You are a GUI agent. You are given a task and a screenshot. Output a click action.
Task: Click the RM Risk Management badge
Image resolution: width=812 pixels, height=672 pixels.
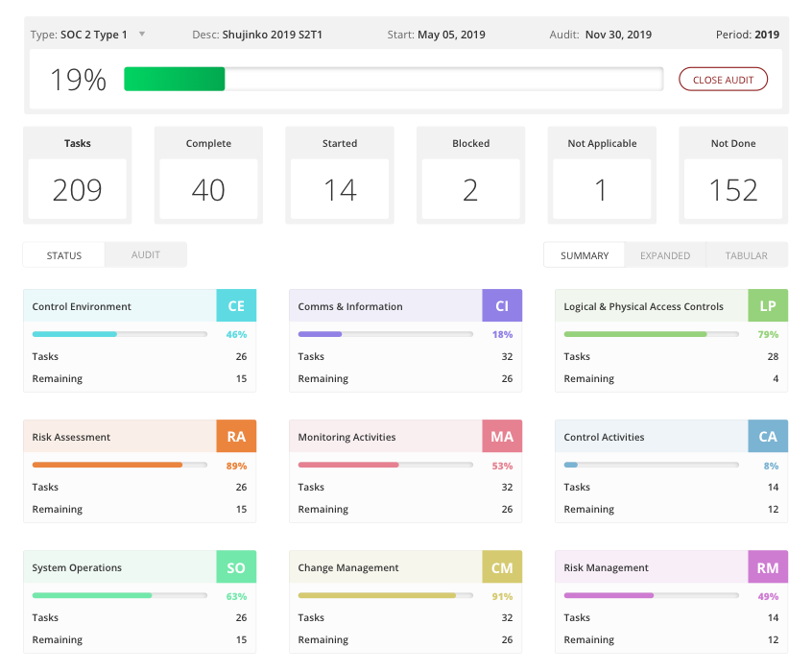pyautogui.click(x=768, y=566)
